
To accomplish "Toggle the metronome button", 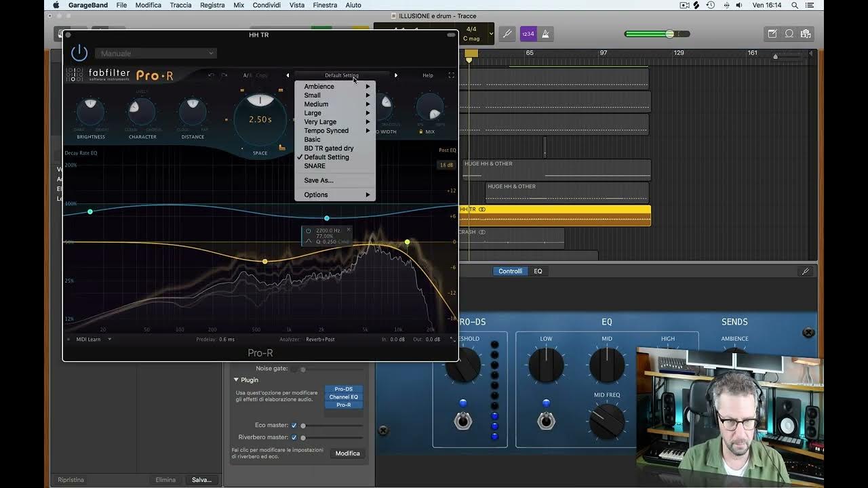I will point(545,33).
